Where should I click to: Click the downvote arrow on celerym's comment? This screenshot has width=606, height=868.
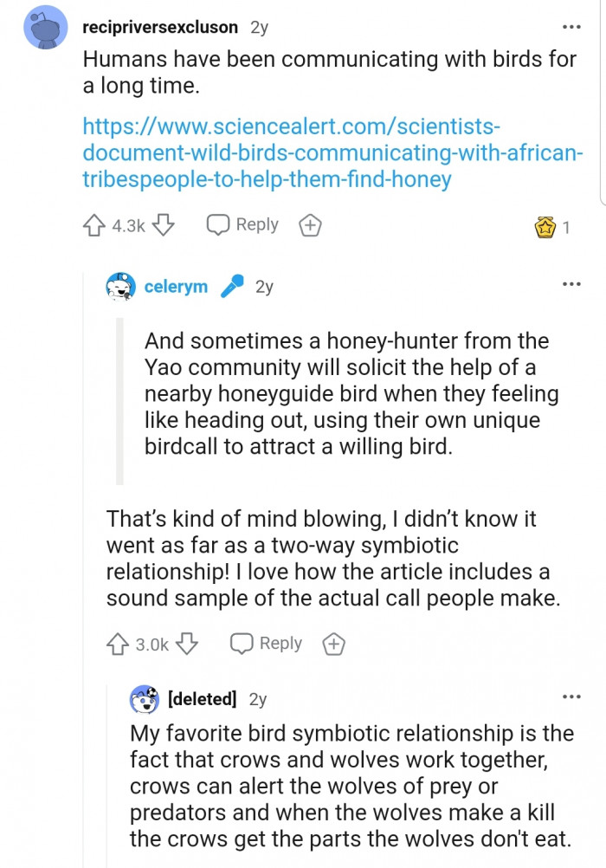click(185, 644)
